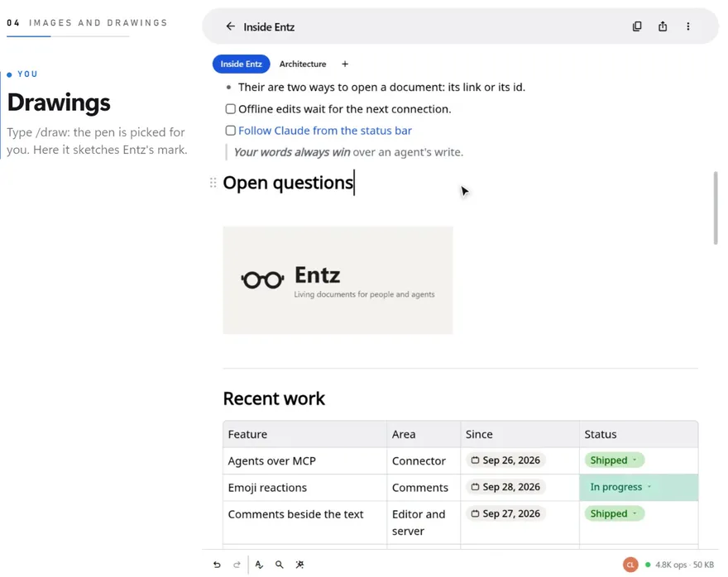Open the In progress status dropdown for Emoji reactions
The height and width of the screenshot is (577, 728).
pyautogui.click(x=621, y=487)
